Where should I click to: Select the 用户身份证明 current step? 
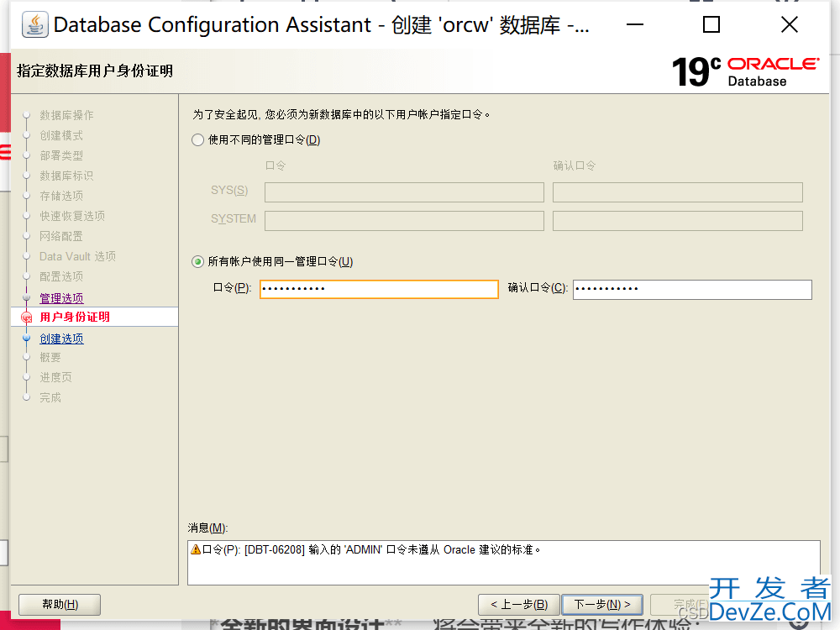click(75, 318)
